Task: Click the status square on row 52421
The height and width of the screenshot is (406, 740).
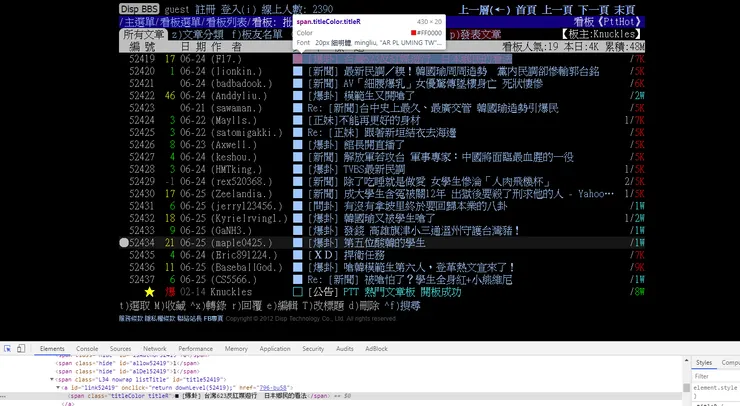Action: coord(298,84)
